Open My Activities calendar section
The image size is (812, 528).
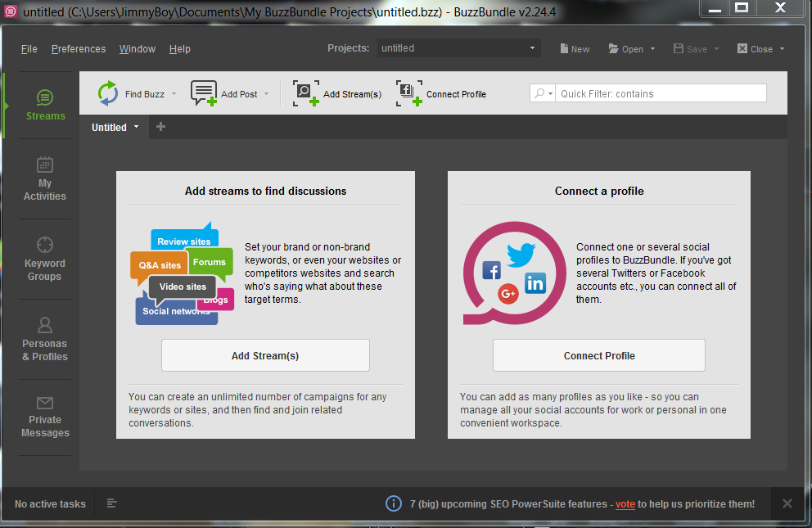pyautogui.click(x=45, y=178)
